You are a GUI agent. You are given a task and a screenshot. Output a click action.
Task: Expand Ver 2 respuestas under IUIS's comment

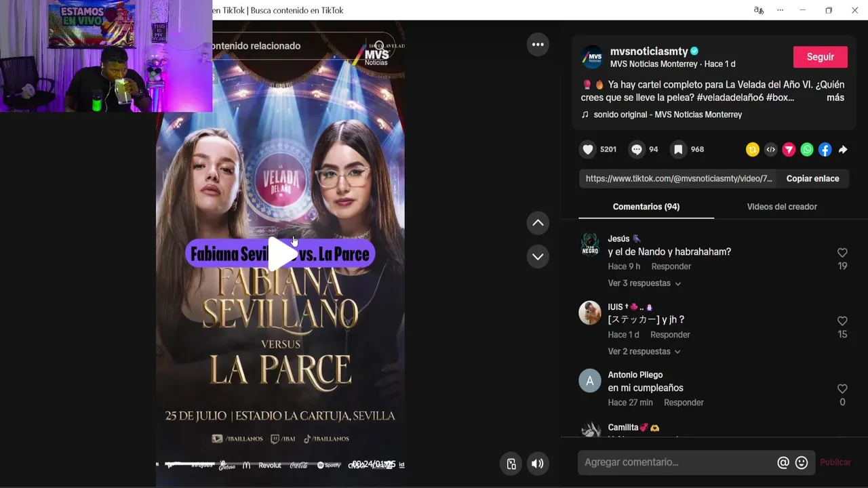644,352
